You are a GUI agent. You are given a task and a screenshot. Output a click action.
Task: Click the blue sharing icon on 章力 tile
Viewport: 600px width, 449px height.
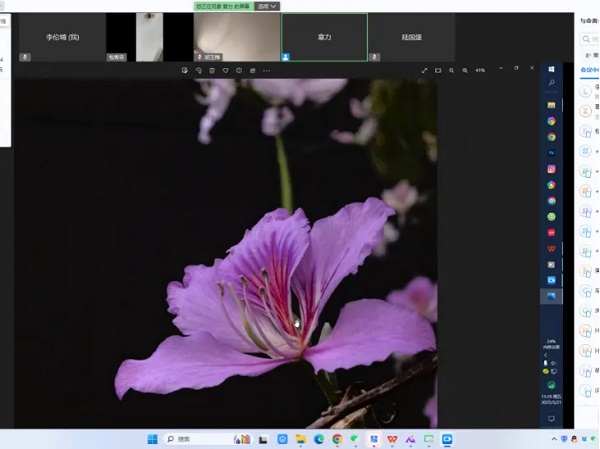pos(285,57)
